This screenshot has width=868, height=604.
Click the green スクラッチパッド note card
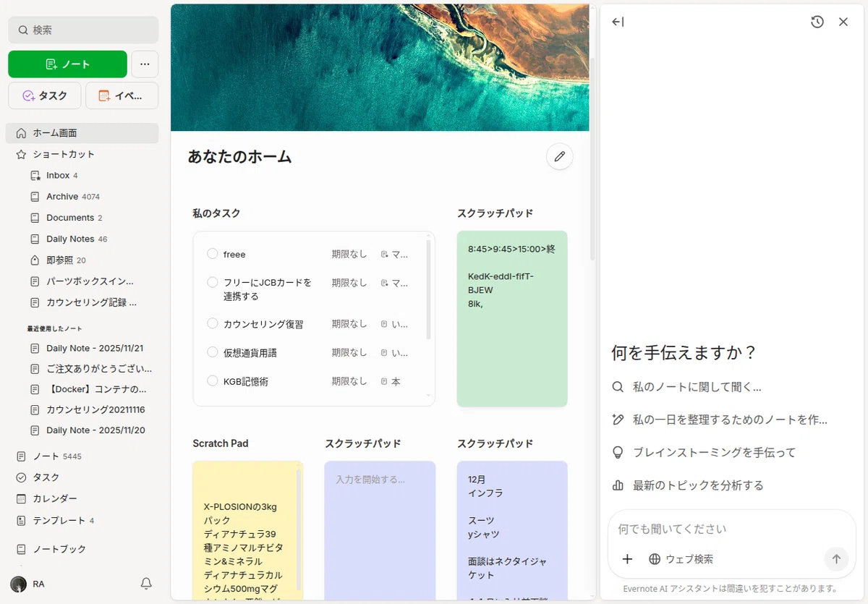tap(512, 318)
